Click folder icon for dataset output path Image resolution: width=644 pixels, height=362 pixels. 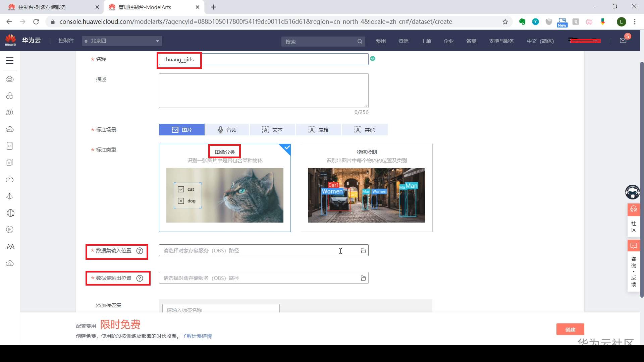pyautogui.click(x=363, y=278)
